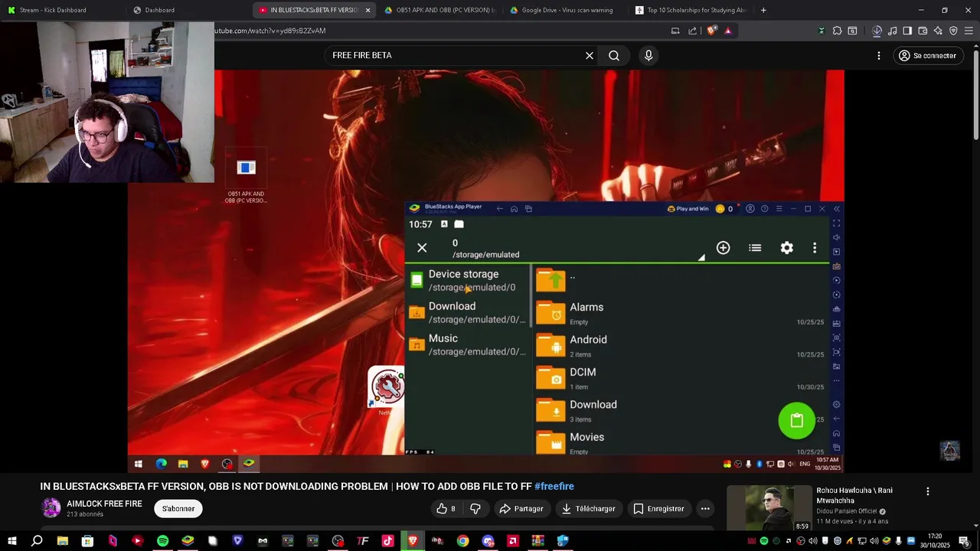Select Music shortcut in file manager sidebar
The height and width of the screenshot is (551, 980).
click(469, 344)
